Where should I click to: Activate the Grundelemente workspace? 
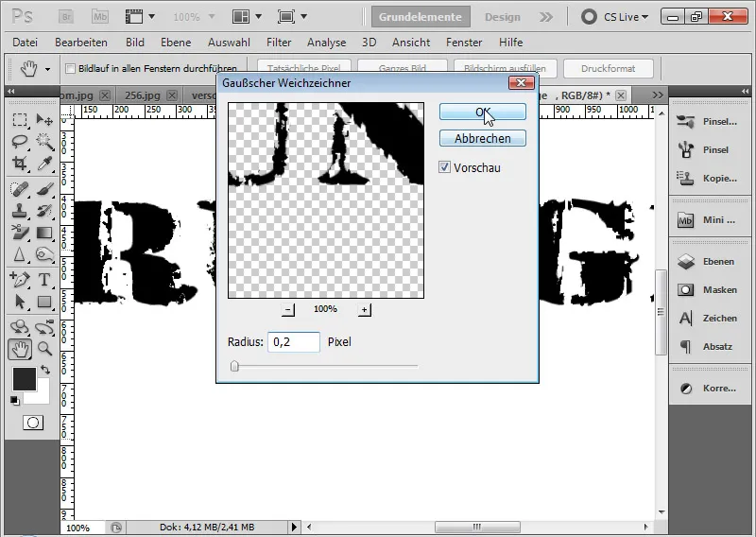(421, 17)
